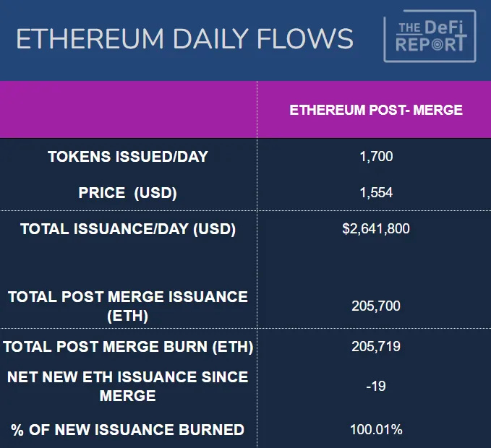Select the Total Post Merge Issuance label
Image resolution: width=491 pixels, height=448 pixels.
[x=127, y=306]
